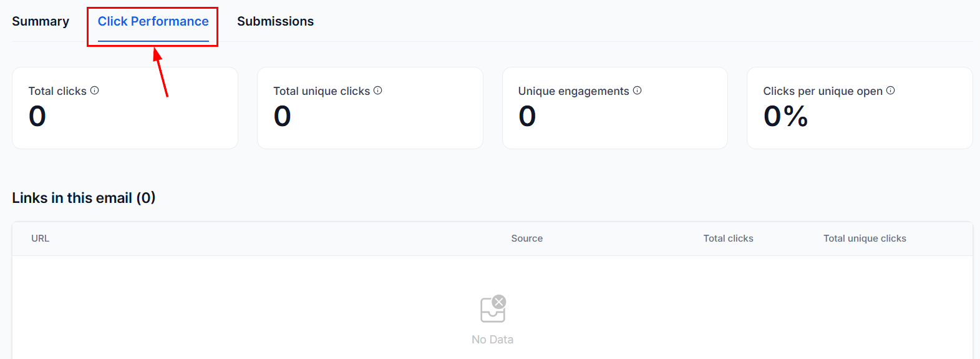Viewport: 980px width, 359px height.
Task: Click the 'Clicks per unique open' card label
Action: click(x=823, y=91)
